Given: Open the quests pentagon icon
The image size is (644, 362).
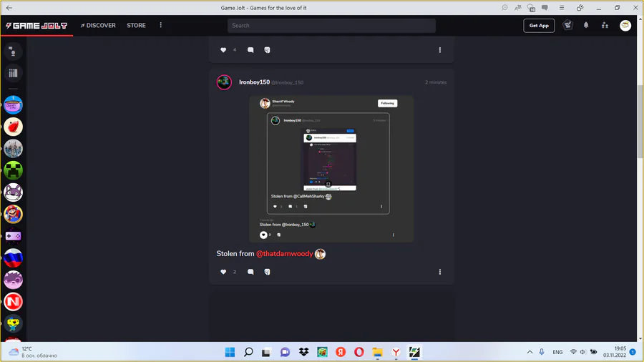Looking at the screenshot, I should pyautogui.click(x=567, y=25).
